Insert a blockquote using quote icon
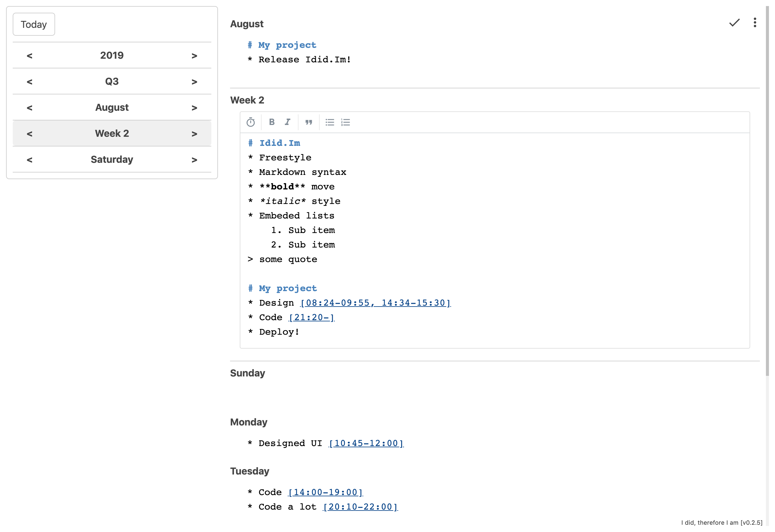This screenshot has height=532, width=775. click(x=309, y=122)
